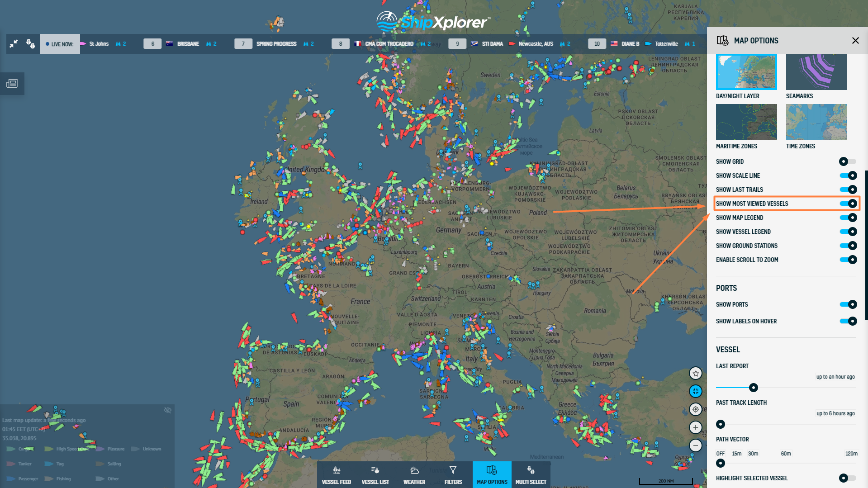Zoom in with the plus button

coord(695,427)
